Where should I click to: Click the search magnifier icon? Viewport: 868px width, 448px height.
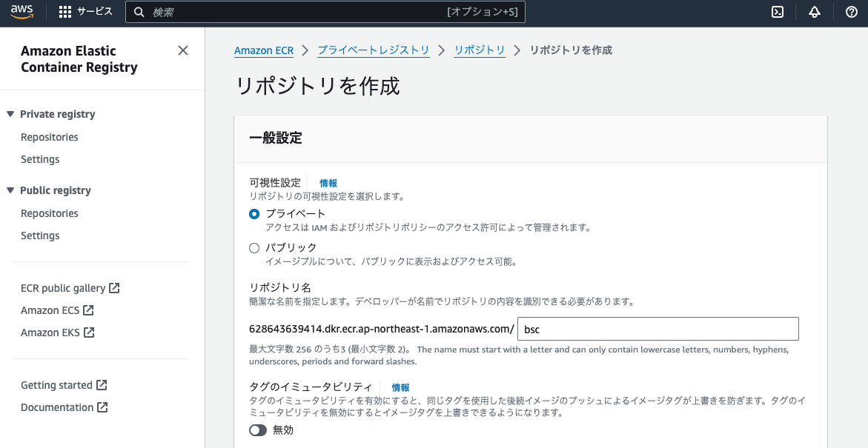[138, 12]
